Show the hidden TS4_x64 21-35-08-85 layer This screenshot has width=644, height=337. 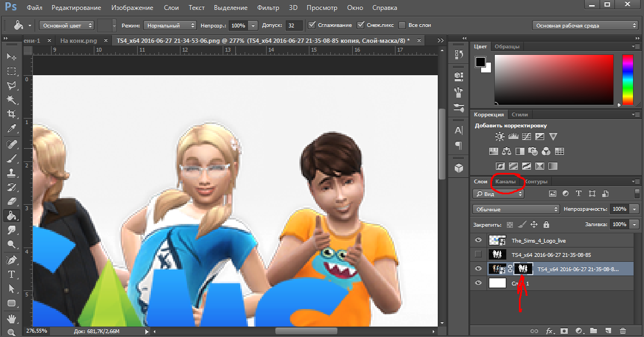pyautogui.click(x=478, y=254)
